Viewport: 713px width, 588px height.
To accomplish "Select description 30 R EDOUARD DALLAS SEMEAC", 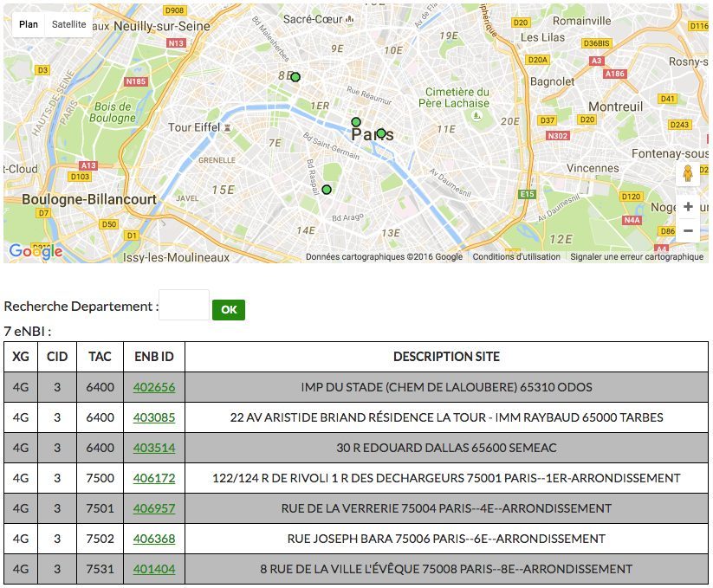I will (446, 448).
